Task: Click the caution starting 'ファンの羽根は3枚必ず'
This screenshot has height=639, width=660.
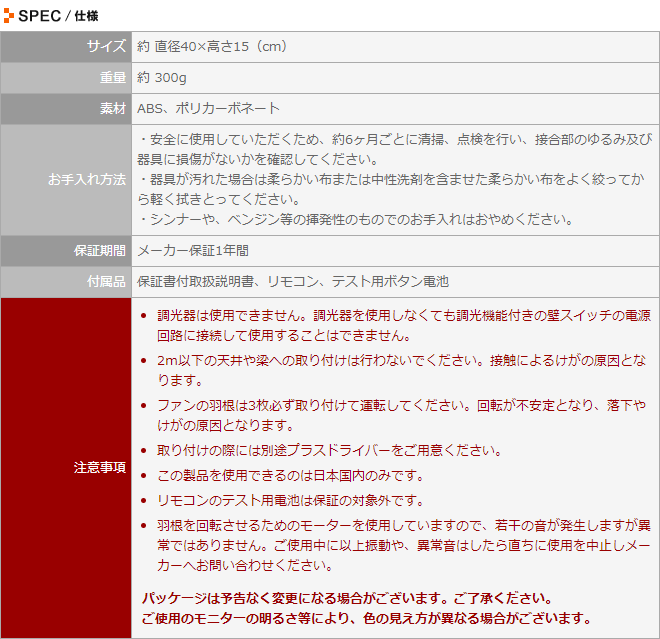Action: point(402,415)
